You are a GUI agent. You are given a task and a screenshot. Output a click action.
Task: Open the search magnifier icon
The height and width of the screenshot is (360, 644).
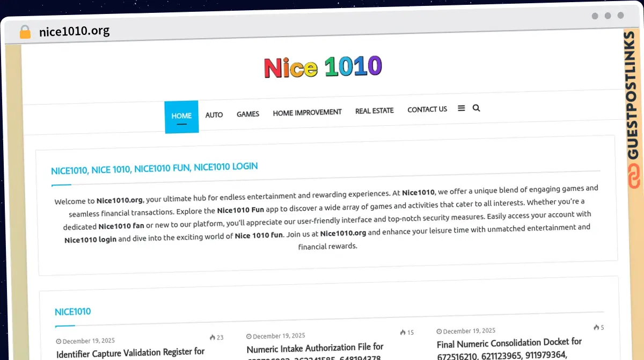point(476,108)
